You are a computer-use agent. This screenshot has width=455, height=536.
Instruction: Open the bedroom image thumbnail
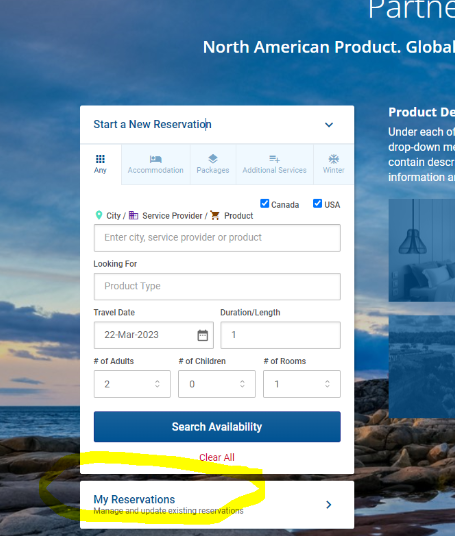pyautogui.click(x=422, y=250)
